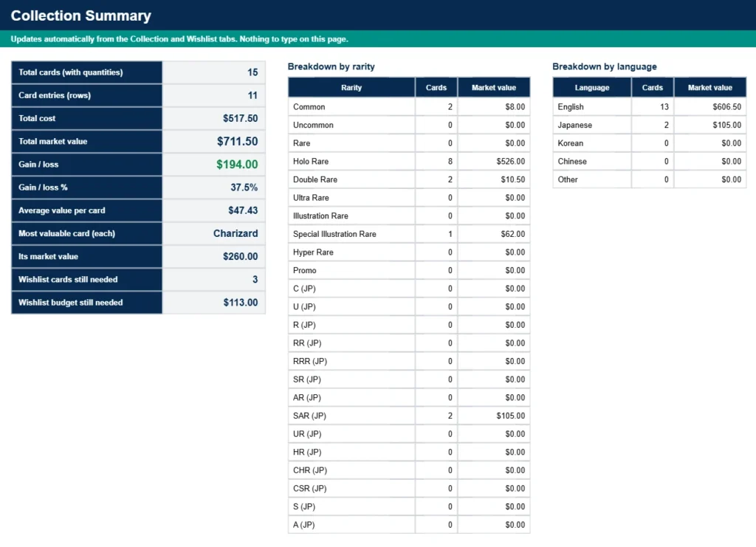Viewport: 756px width, 547px height.
Task: Select the English language row label
Action: pos(571,107)
